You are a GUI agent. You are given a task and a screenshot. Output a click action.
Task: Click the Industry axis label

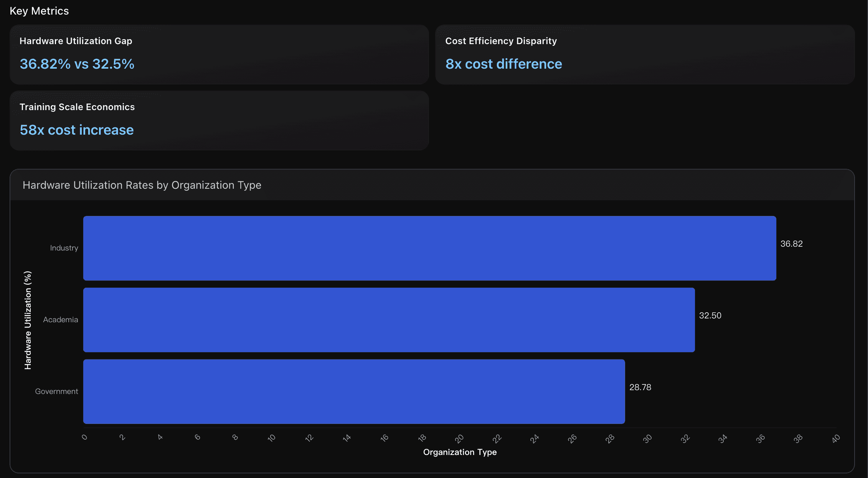point(64,248)
